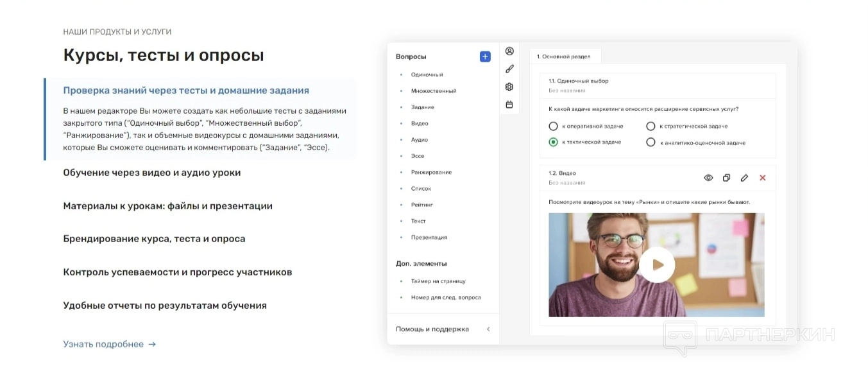Image resolution: width=868 pixels, height=391 pixels.
Task: Click "Узнать подробнее" link
Action: click(x=103, y=344)
